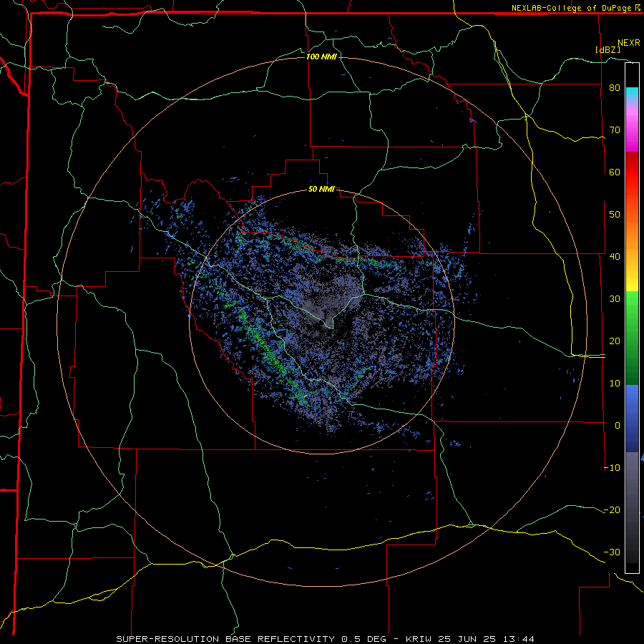The width and height of the screenshot is (644, 644).
Task: Click the blue segment of the color bar
Action: (x=632, y=419)
